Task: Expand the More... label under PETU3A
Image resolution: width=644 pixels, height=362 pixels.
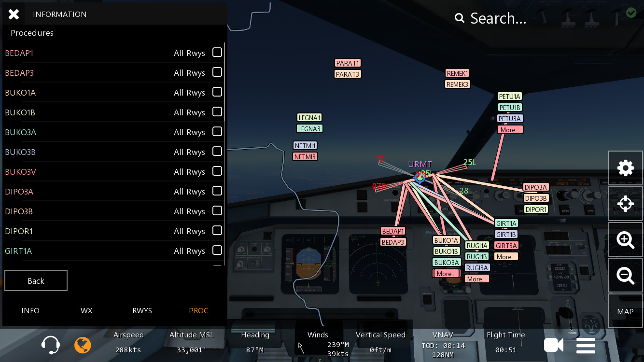Action: (510, 130)
